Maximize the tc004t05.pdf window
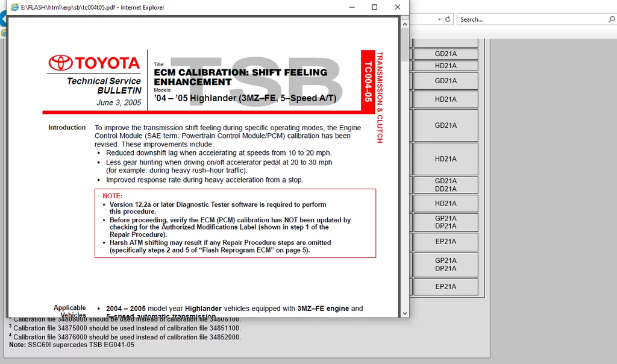 374,7
